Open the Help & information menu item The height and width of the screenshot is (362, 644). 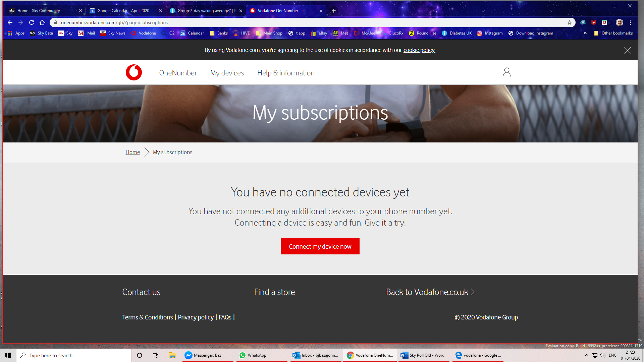[x=286, y=73]
